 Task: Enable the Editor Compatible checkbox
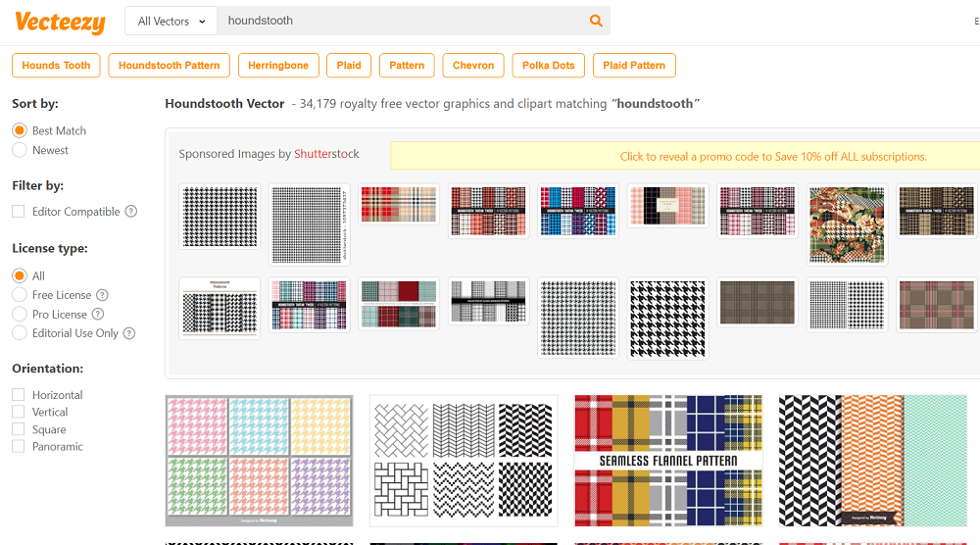point(19,212)
